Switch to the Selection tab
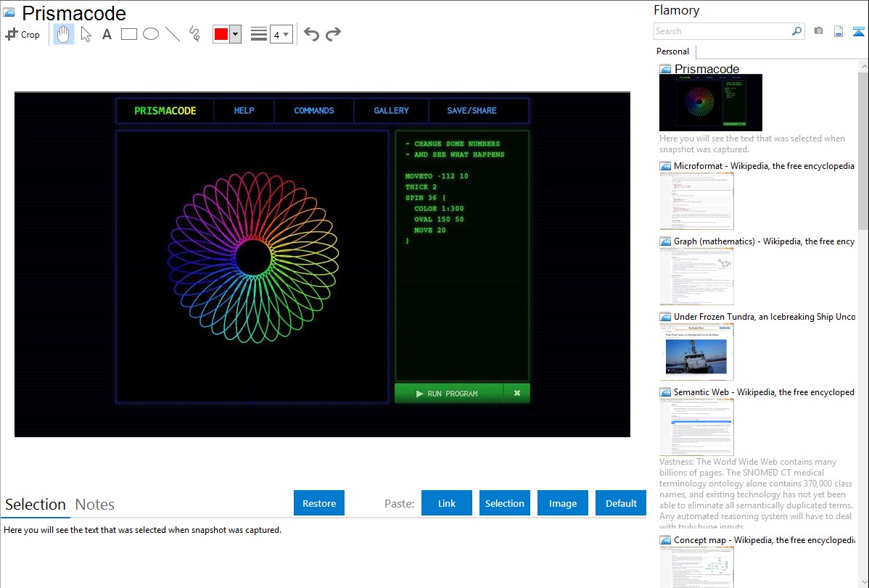The width and height of the screenshot is (869, 588). [x=35, y=505]
